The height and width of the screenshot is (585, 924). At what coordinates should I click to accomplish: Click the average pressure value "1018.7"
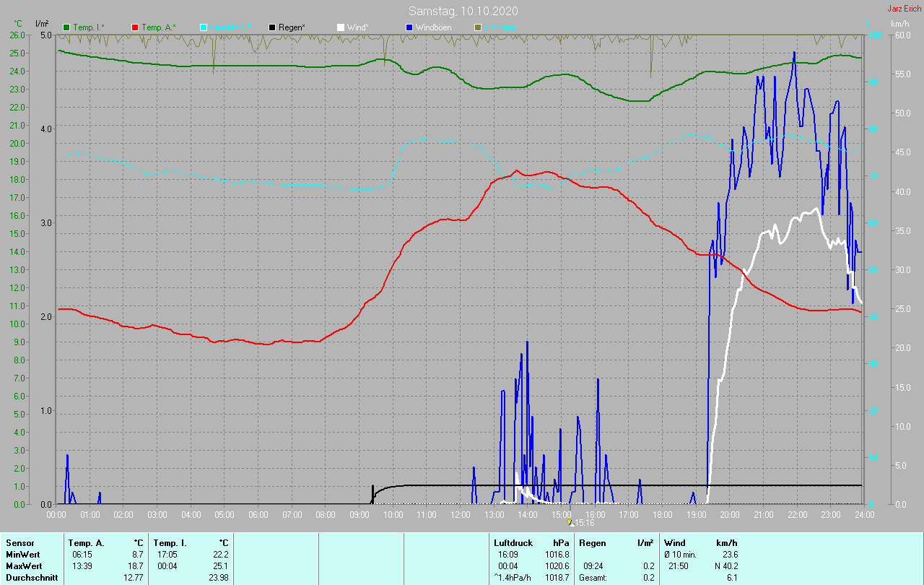point(557,578)
